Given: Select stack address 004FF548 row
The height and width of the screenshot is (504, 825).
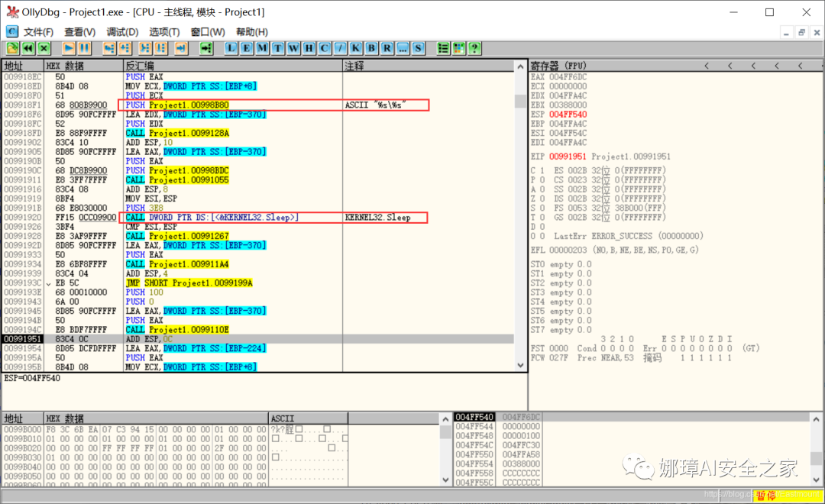Looking at the screenshot, I should [498, 435].
